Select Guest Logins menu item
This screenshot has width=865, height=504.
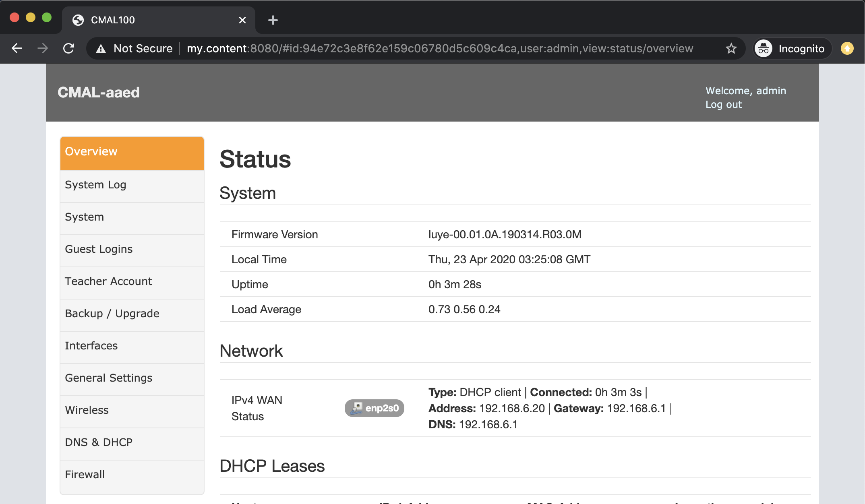tap(99, 249)
